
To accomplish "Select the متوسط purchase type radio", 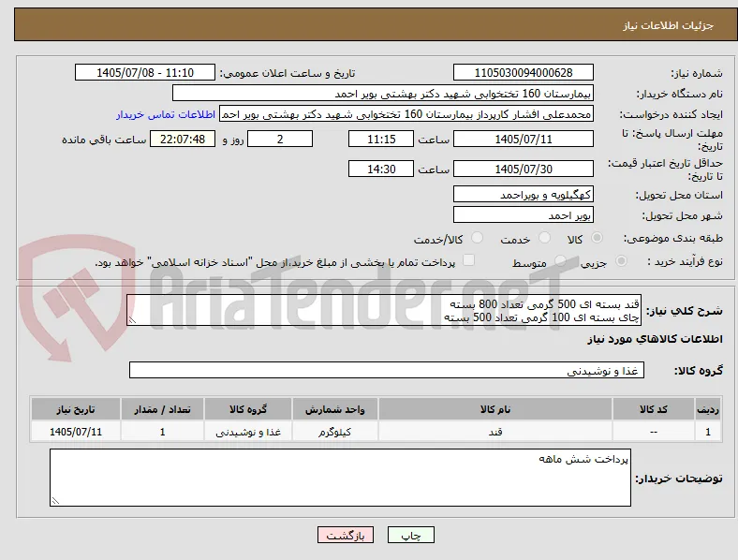I will click(560, 260).
